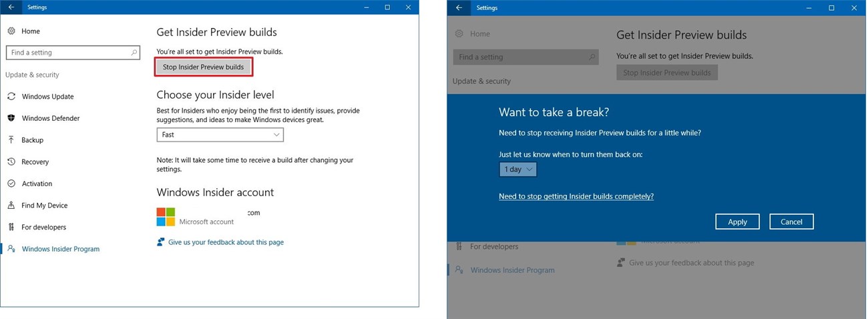The height and width of the screenshot is (319, 868).
Task: Open the Backup settings page
Action: (32, 140)
